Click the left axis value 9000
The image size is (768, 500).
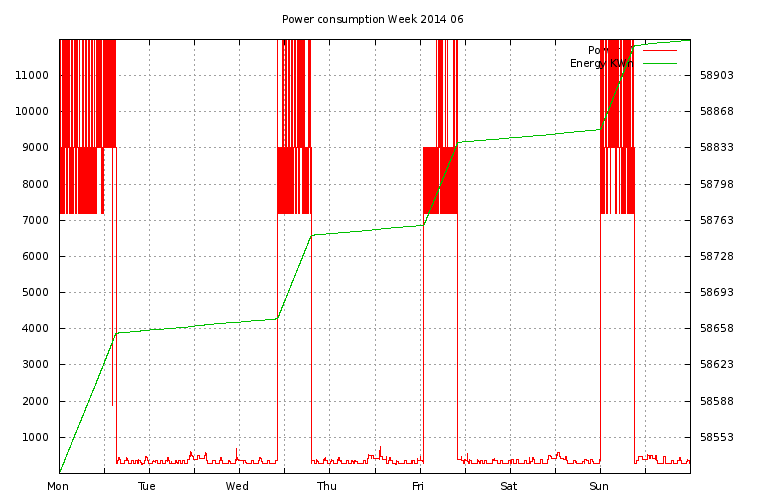35,147
